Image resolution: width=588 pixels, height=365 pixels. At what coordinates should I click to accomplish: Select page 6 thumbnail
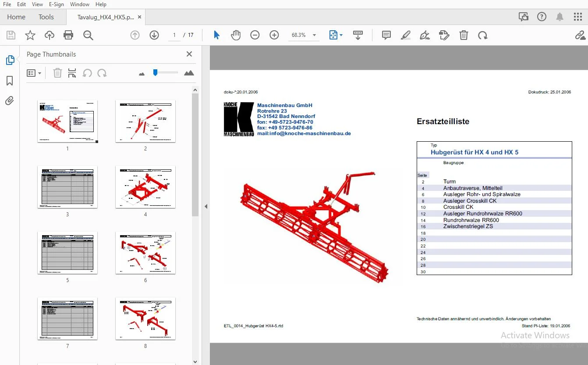pyautogui.click(x=145, y=253)
